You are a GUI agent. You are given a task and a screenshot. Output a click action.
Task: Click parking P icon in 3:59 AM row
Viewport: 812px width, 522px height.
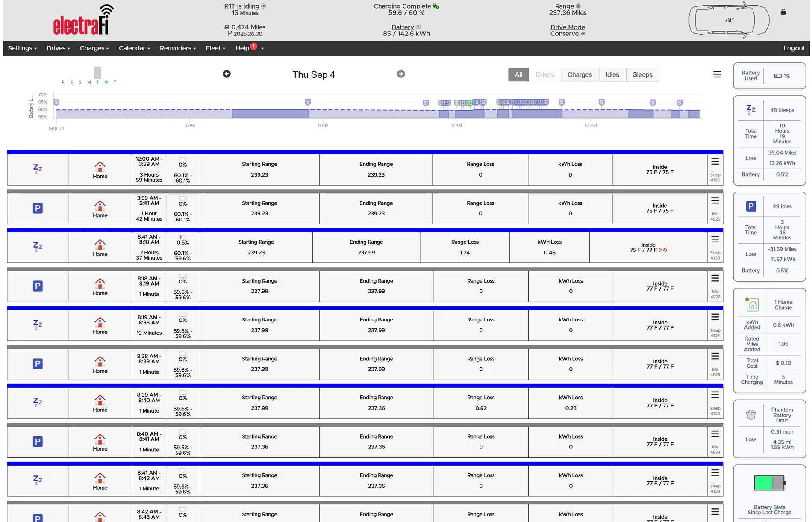coord(38,208)
